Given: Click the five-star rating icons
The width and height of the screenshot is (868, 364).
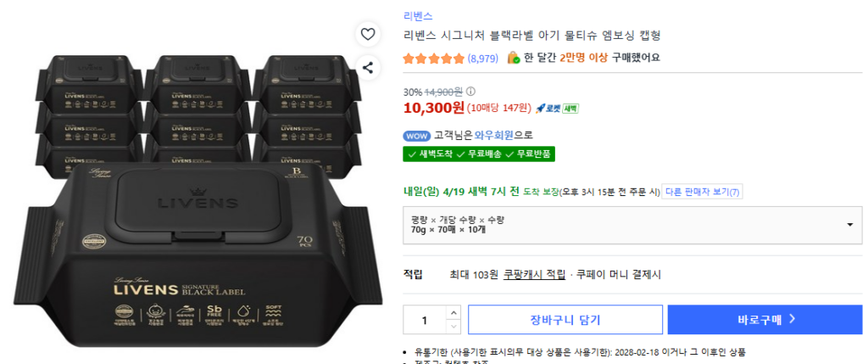Looking at the screenshot, I should (433, 58).
